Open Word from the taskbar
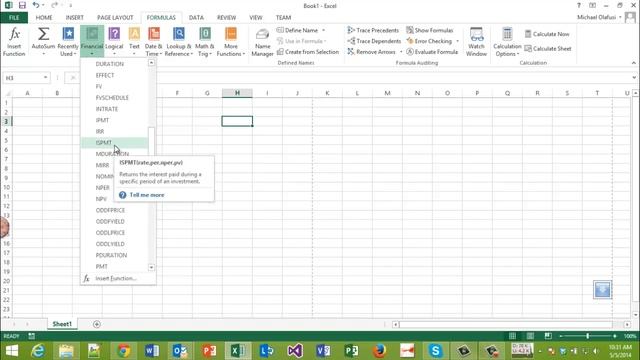 152,351
